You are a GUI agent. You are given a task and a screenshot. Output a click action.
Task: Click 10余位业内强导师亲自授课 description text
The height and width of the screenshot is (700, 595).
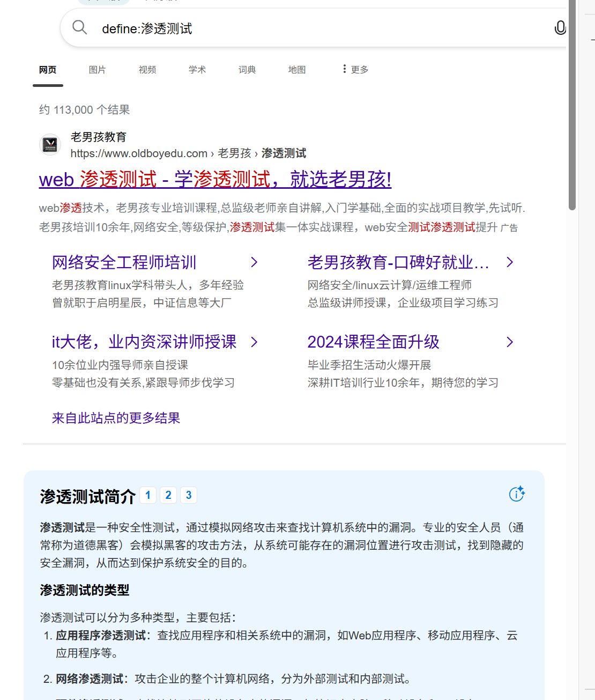pyautogui.click(x=120, y=365)
